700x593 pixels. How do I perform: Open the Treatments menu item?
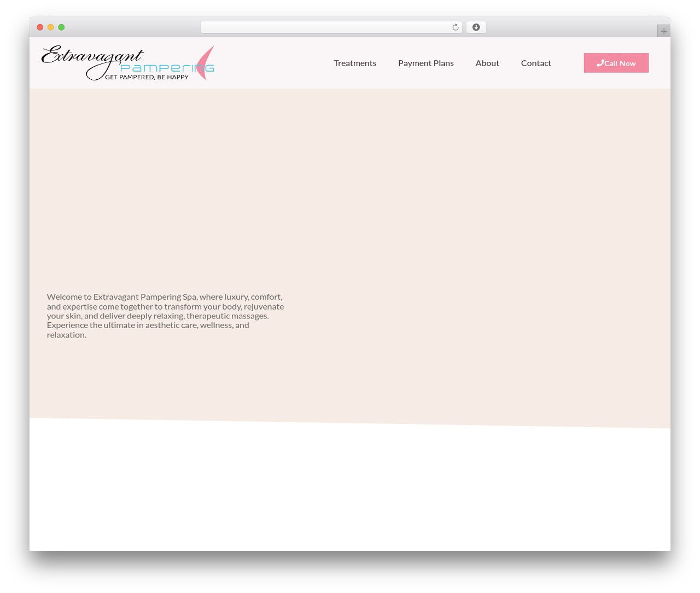pos(355,63)
